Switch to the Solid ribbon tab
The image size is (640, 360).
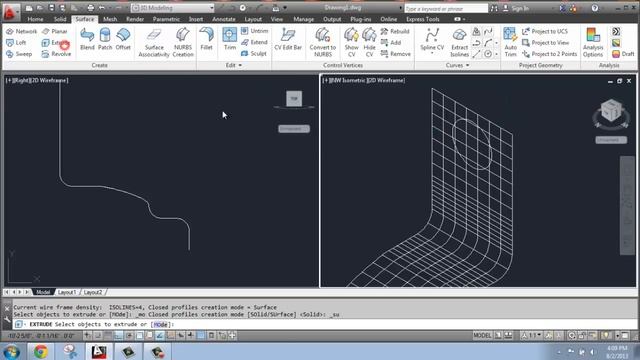(60, 19)
